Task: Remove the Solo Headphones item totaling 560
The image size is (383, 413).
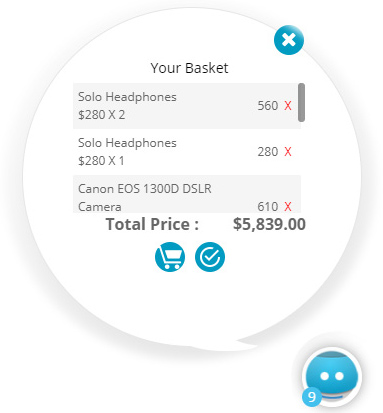Action: pos(288,106)
